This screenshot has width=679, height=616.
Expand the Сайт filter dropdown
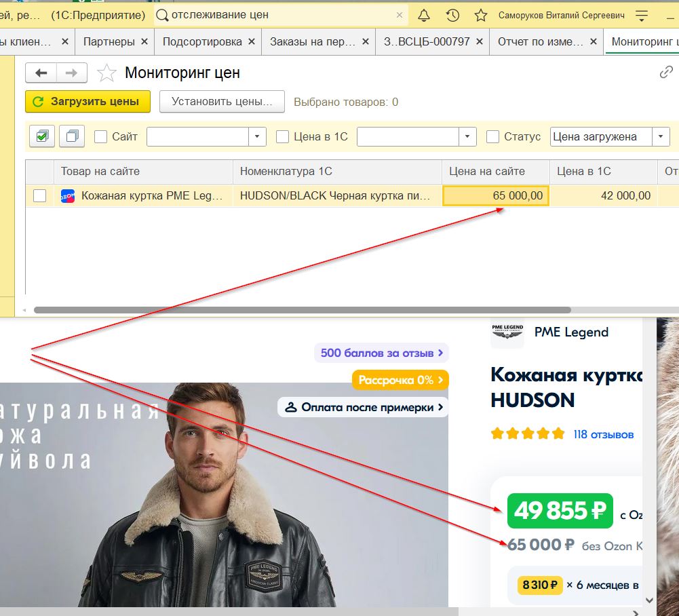pos(257,136)
